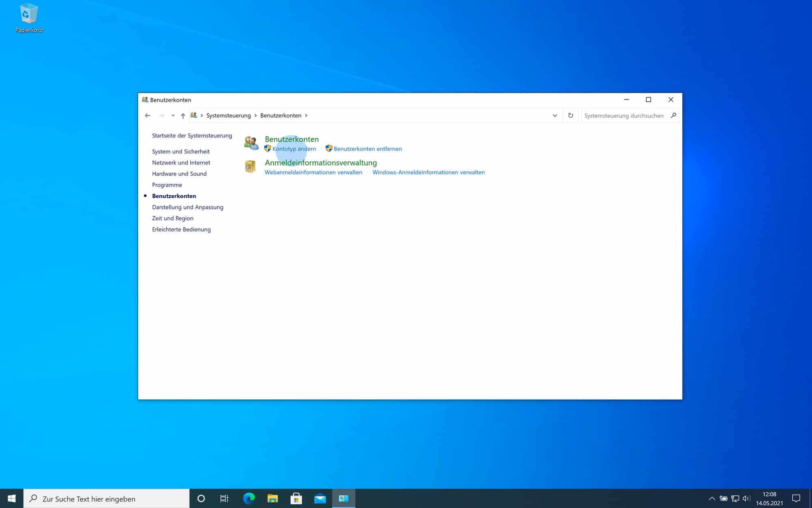
Task: Open File Explorer from the taskbar
Action: point(272,498)
